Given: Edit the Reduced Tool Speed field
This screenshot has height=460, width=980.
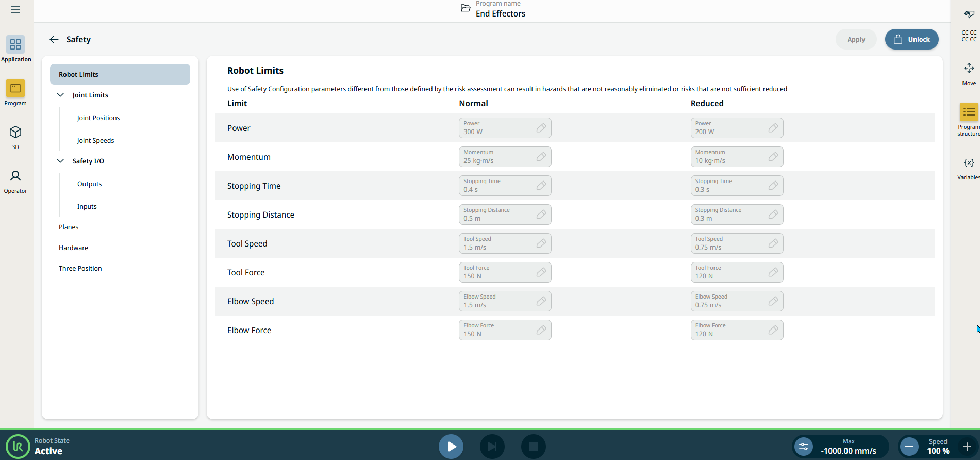Looking at the screenshot, I should point(736,243).
